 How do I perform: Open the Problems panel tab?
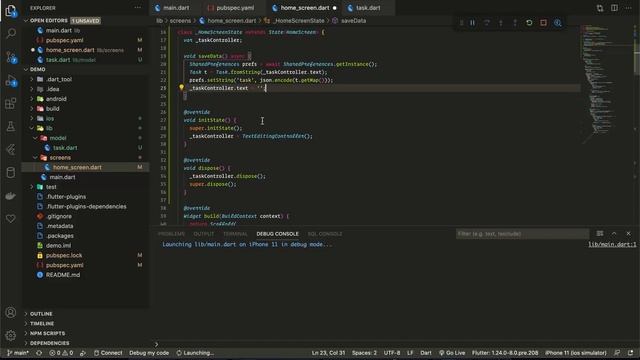pyautogui.click(x=171, y=234)
